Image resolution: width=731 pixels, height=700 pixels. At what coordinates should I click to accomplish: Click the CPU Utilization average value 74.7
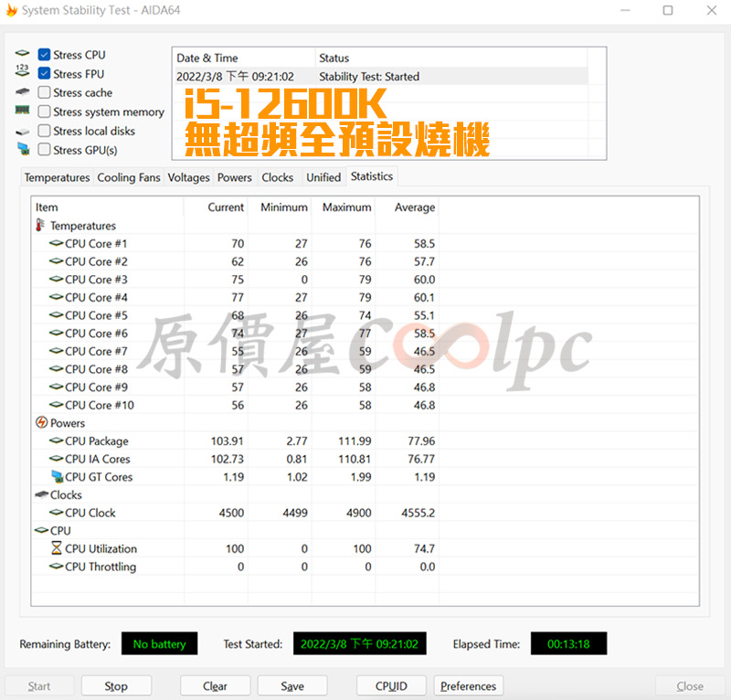tap(424, 548)
